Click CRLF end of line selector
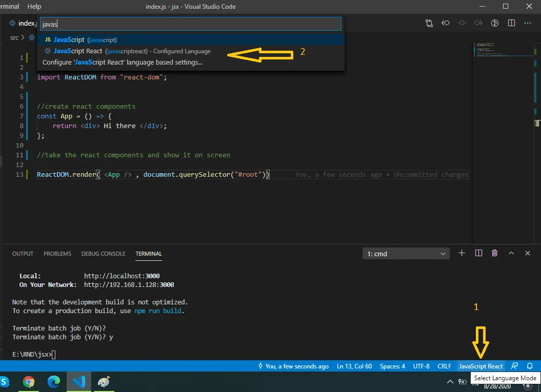Screen dimensions: 541x392 coord(445,366)
